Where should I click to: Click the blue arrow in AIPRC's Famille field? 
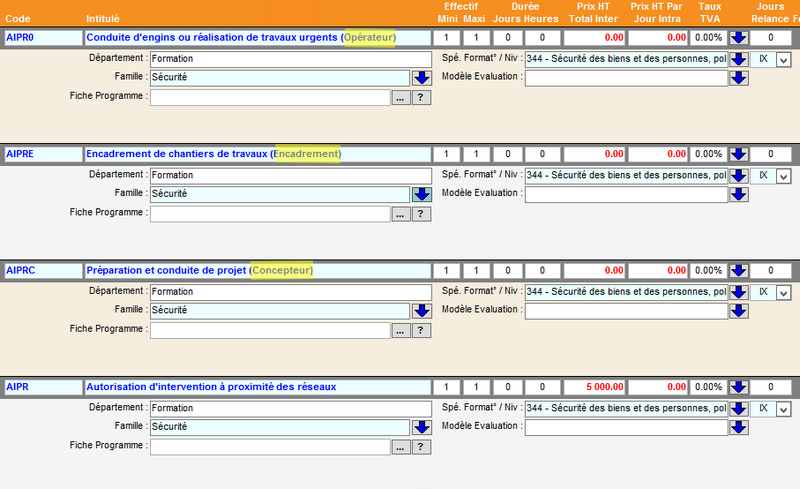click(x=421, y=311)
